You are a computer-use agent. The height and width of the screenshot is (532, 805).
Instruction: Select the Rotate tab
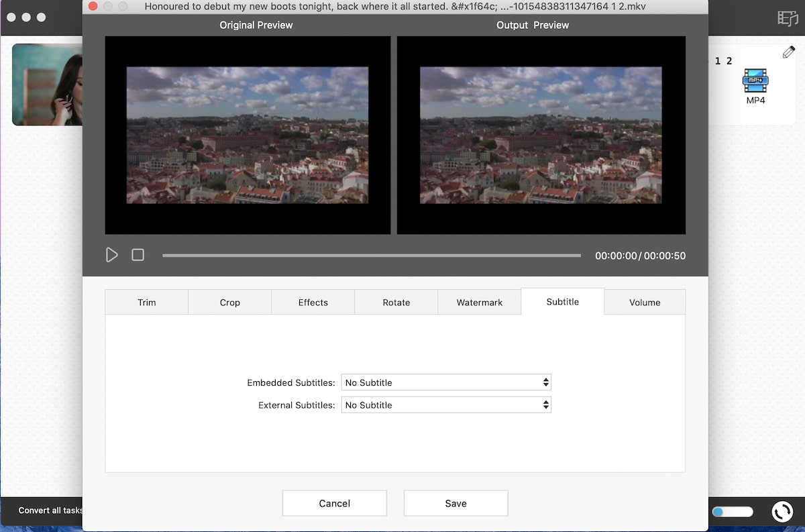click(x=396, y=303)
